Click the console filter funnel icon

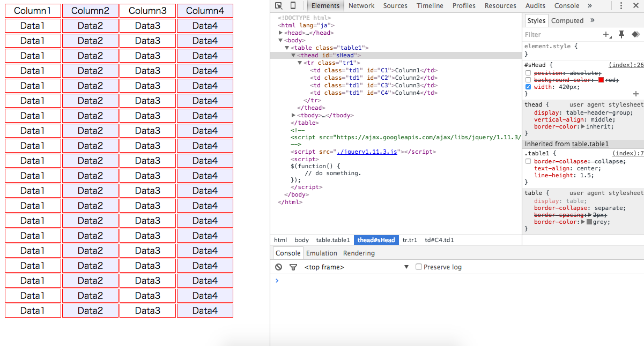click(x=293, y=267)
